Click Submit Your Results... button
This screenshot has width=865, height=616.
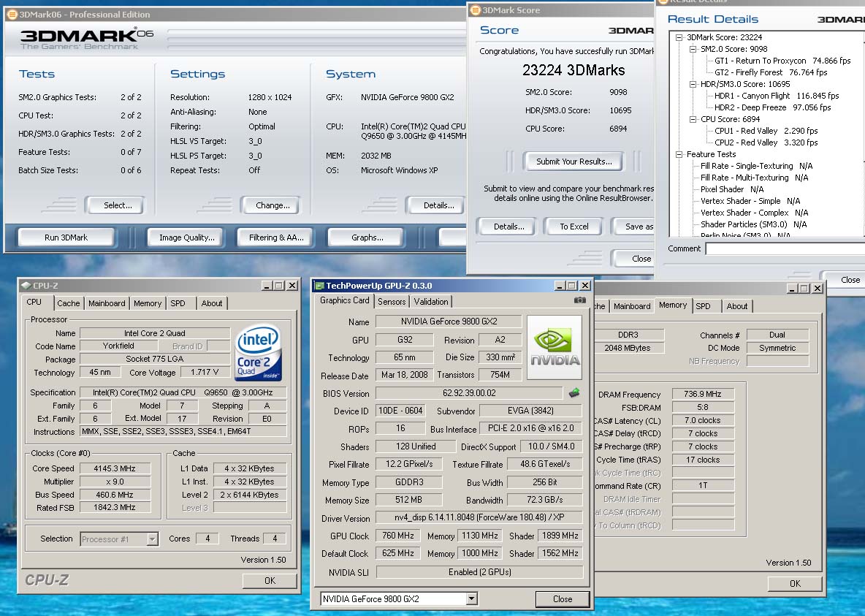(x=574, y=161)
